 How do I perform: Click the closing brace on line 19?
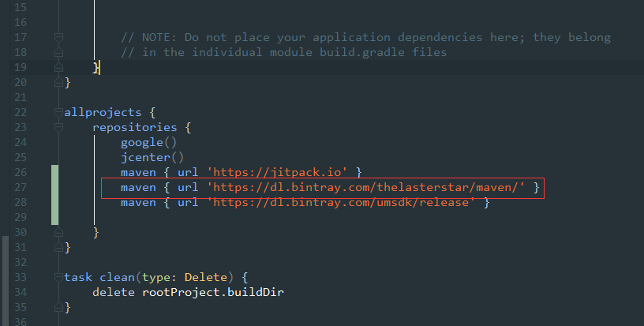(95, 68)
